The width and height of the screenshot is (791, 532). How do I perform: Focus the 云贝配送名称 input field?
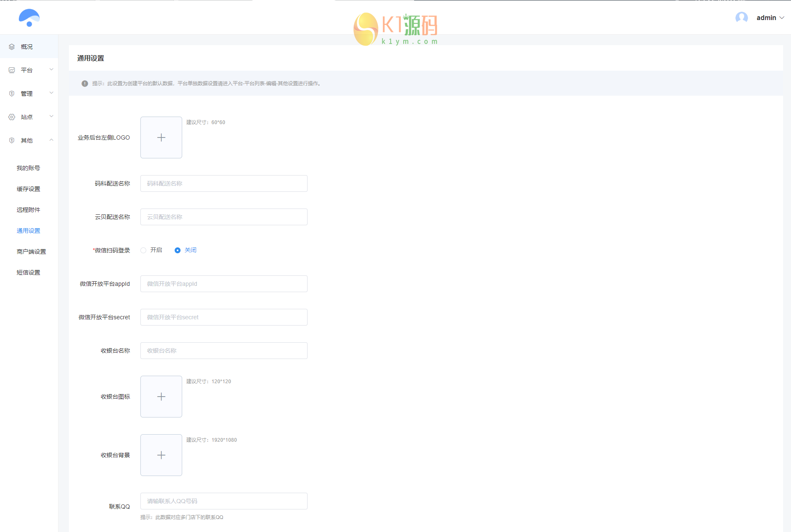pos(224,217)
